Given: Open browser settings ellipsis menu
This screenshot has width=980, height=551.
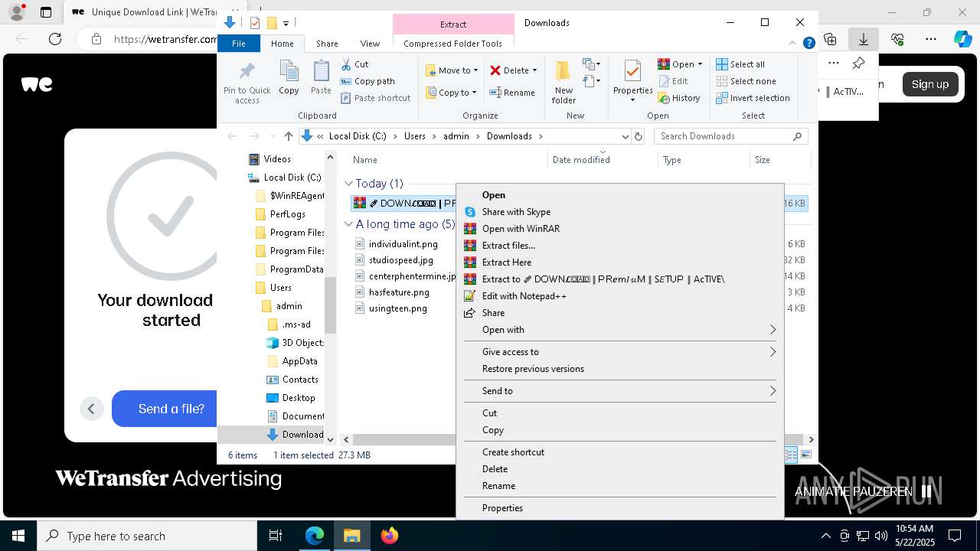Looking at the screenshot, I should (x=930, y=39).
